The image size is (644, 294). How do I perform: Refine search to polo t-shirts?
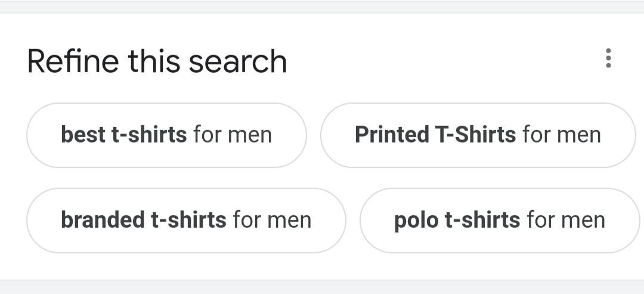click(x=500, y=220)
